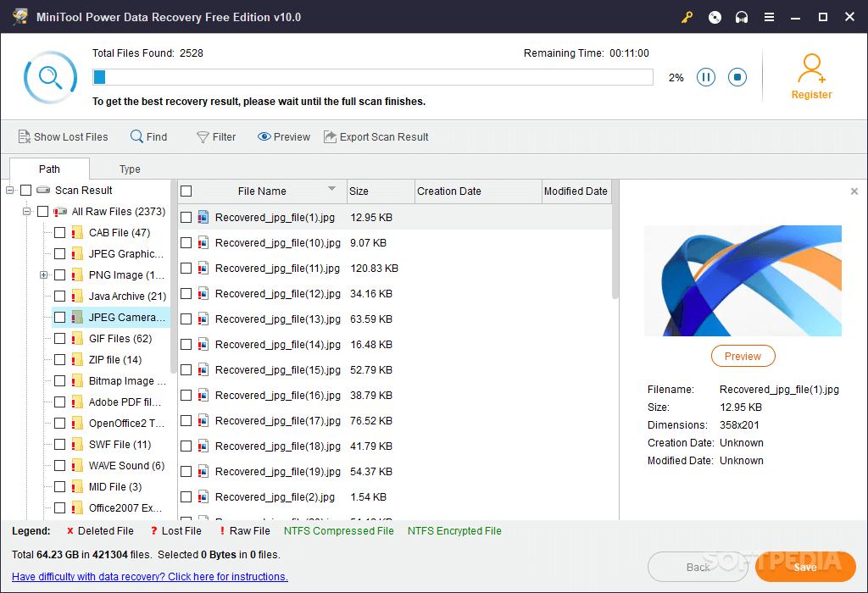
Task: Check the CAB File (47) checkbox
Action: tap(60, 233)
